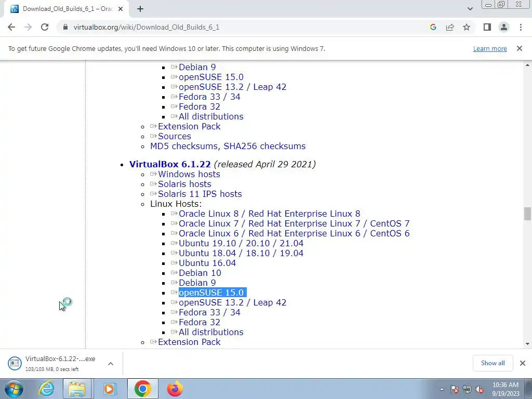Open Oracle Linux 6 / CentOS 6 link
This screenshot has height=399, width=532.
(x=294, y=233)
